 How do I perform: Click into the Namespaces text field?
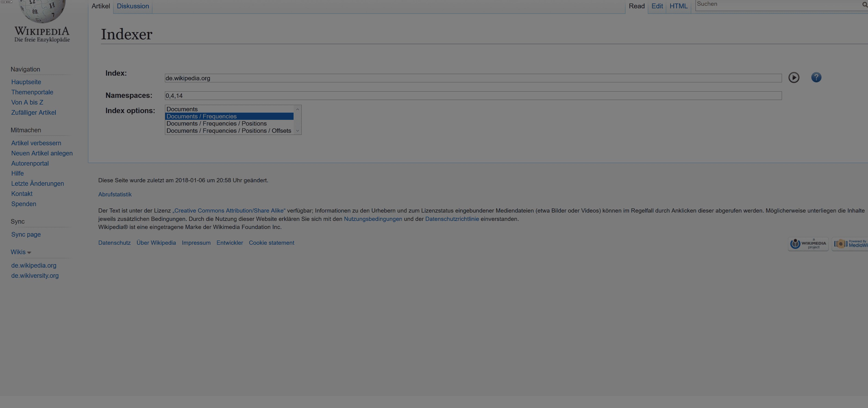[473, 96]
